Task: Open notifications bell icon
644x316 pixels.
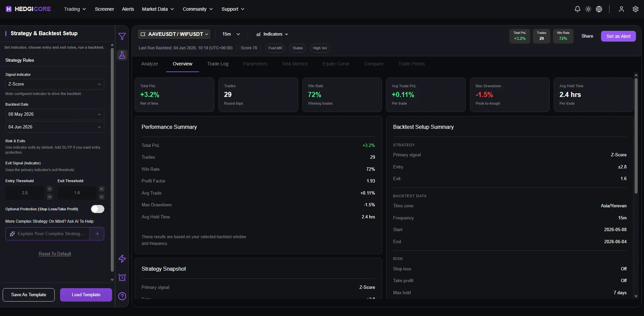Action: 577,9
